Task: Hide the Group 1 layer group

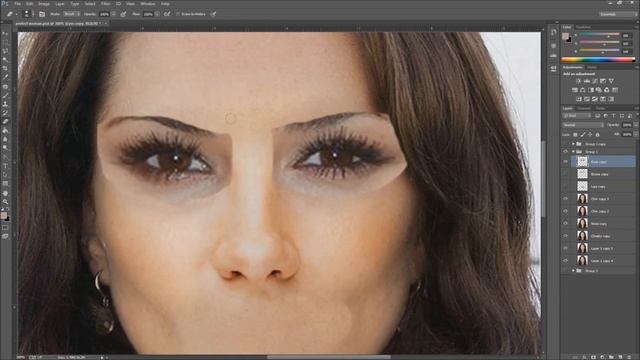Action: [x=565, y=151]
